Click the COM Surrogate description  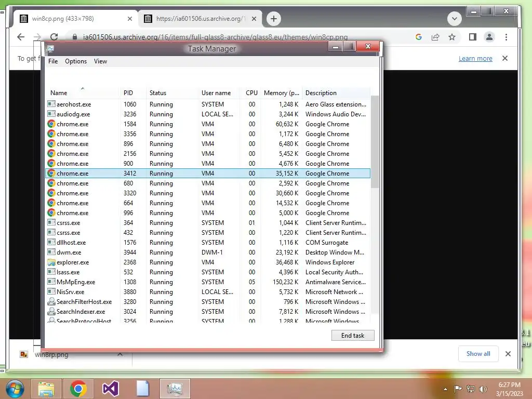coord(327,243)
